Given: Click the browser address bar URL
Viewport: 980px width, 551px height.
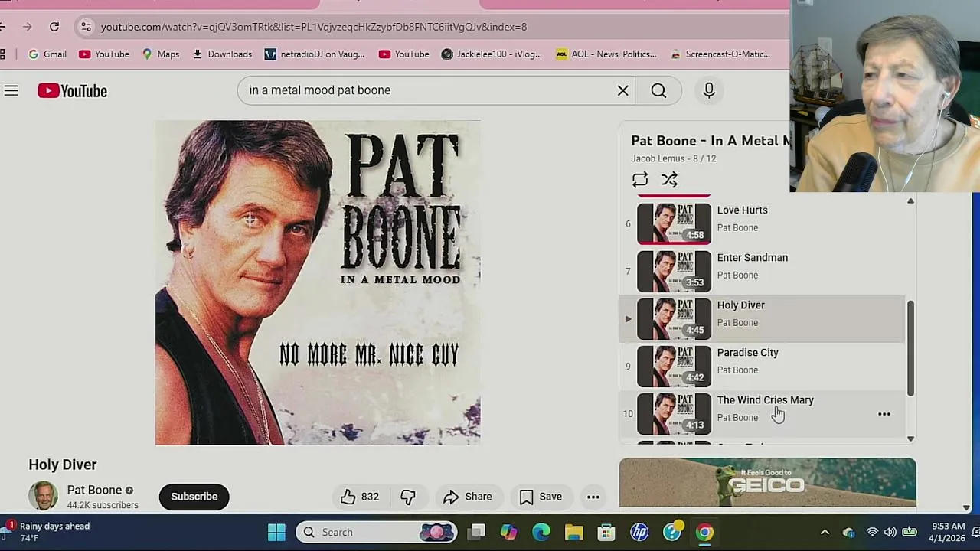Looking at the screenshot, I should coord(314,27).
